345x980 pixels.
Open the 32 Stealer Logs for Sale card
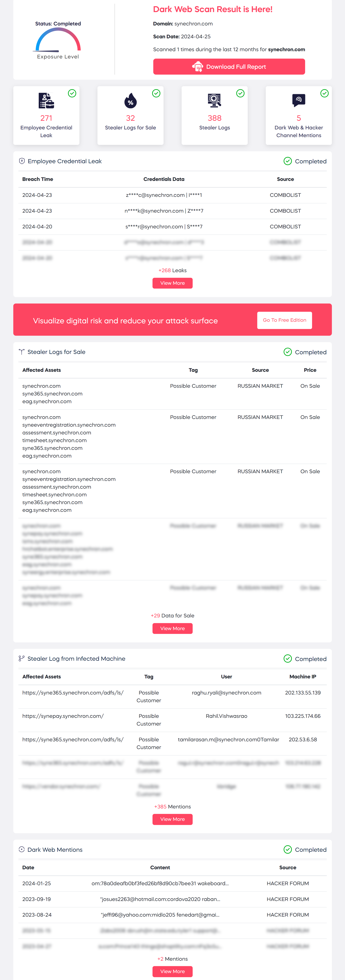(130, 115)
